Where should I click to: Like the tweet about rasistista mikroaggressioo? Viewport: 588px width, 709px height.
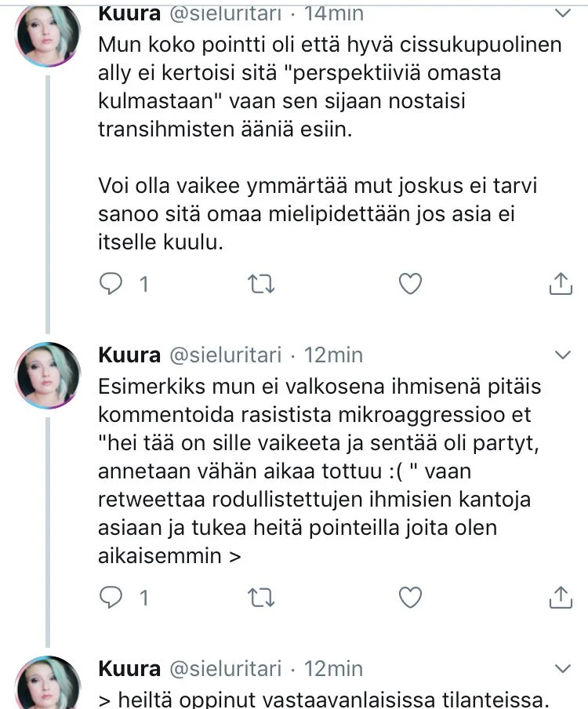pos(411,598)
